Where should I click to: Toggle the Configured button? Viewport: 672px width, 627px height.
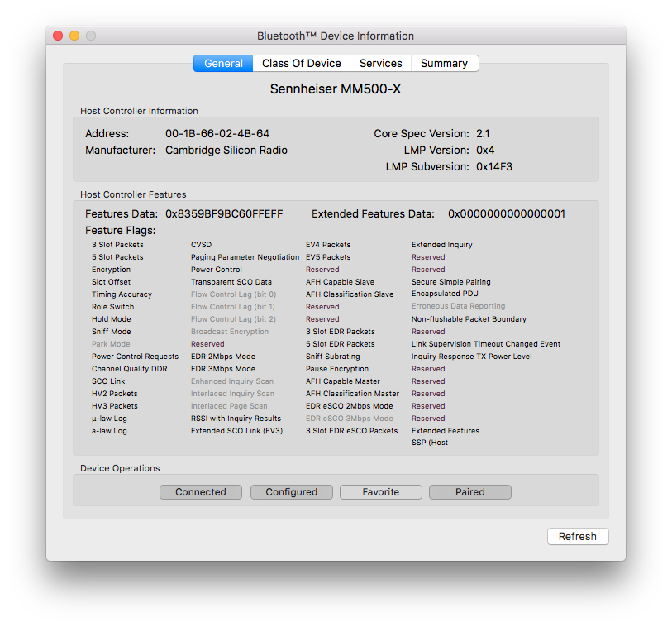pos(292,492)
